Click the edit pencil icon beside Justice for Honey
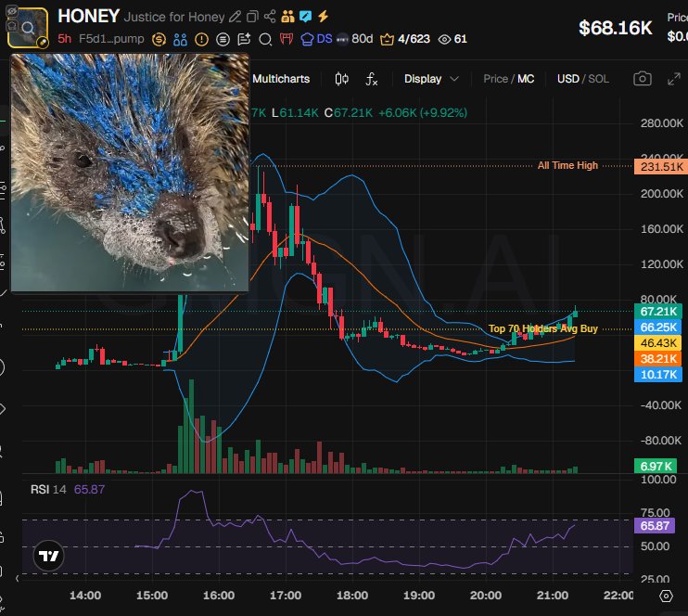Screen dimensions: 688x616 (x=236, y=17)
